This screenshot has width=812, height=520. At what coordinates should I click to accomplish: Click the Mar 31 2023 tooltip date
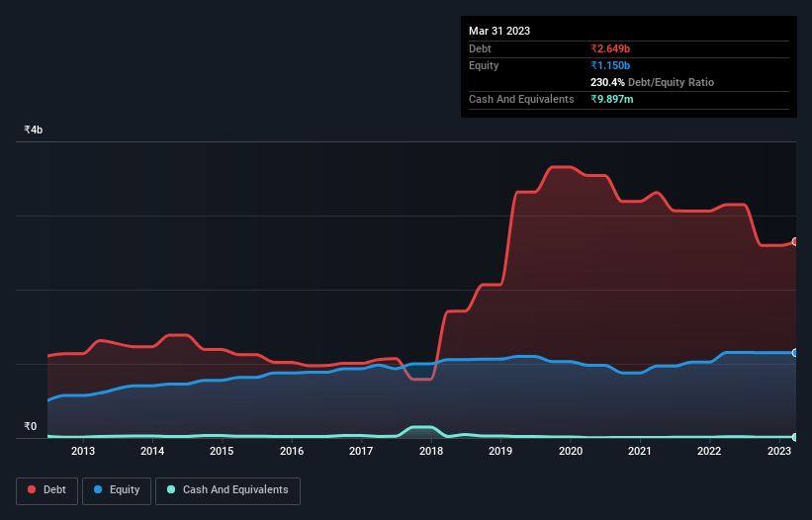[499, 31]
